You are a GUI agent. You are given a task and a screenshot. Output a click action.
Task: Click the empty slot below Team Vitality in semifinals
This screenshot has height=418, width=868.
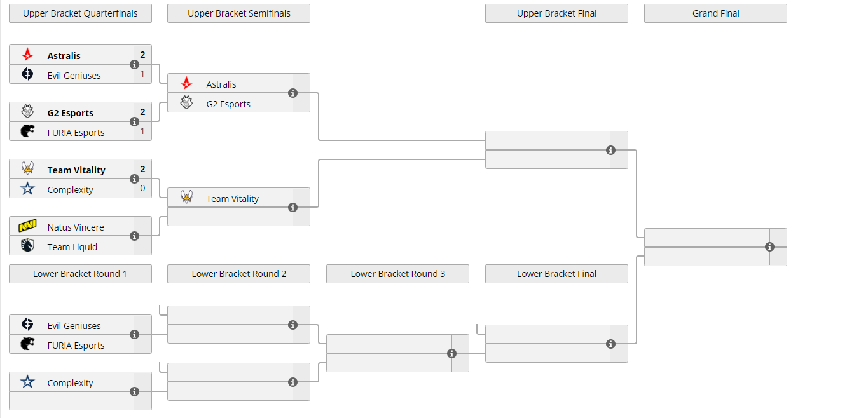(x=229, y=217)
